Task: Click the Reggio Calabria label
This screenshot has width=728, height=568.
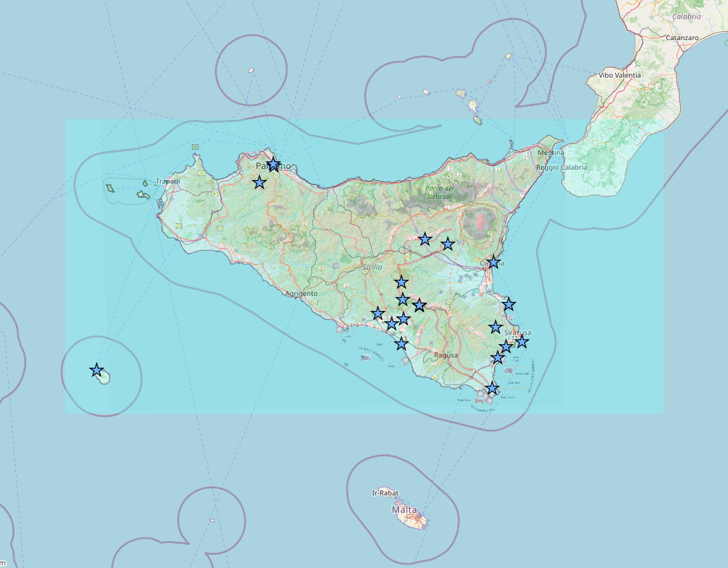Action: [x=562, y=168]
